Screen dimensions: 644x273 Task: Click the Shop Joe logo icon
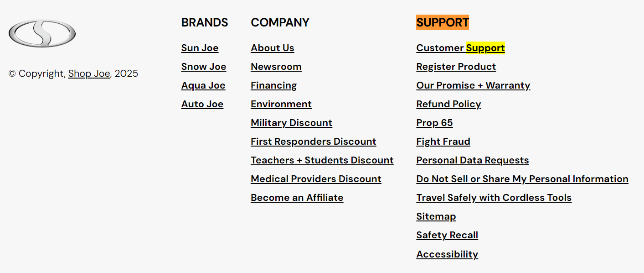click(x=42, y=33)
